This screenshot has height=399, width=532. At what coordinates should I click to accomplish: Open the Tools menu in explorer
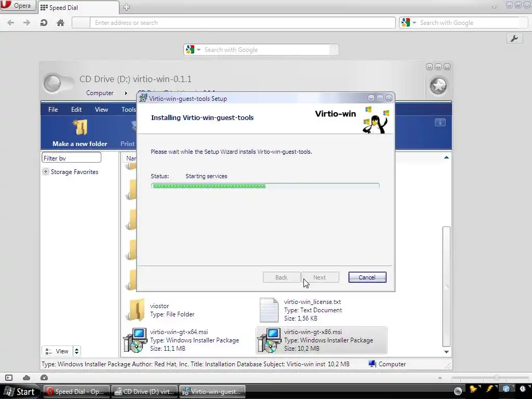pyautogui.click(x=129, y=109)
